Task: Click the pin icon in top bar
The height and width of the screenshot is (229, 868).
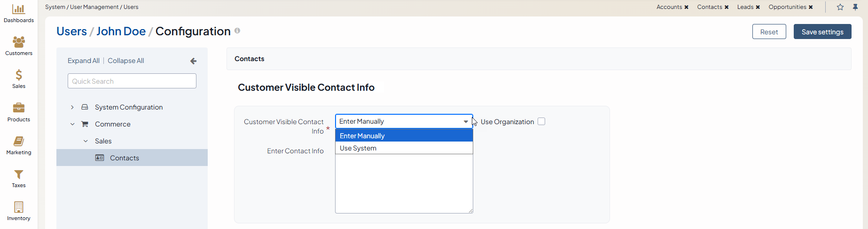Action: (x=855, y=7)
